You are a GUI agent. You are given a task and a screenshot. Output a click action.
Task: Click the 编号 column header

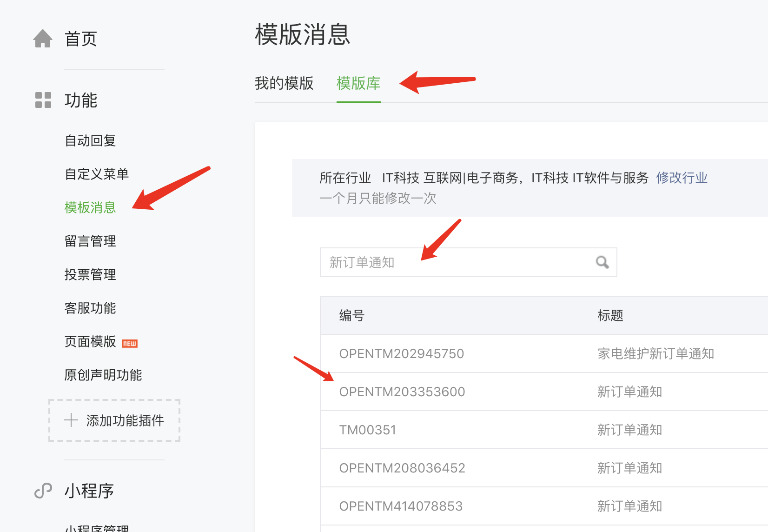tap(352, 315)
